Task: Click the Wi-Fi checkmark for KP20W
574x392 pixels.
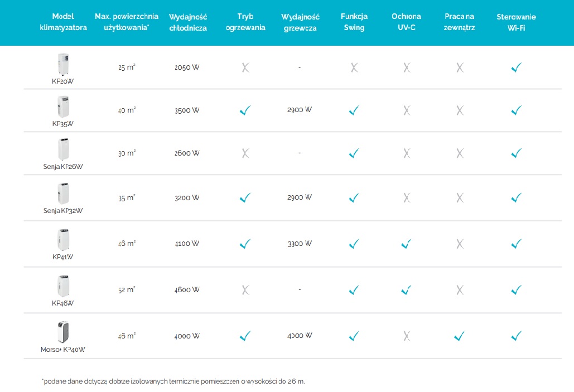Action: (516, 67)
